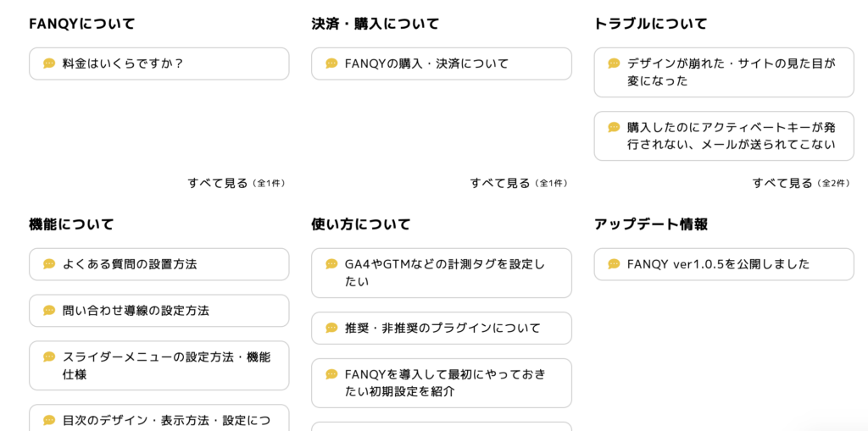Click 機能について category heading
This screenshot has width=868, height=431.
pyautogui.click(x=71, y=224)
